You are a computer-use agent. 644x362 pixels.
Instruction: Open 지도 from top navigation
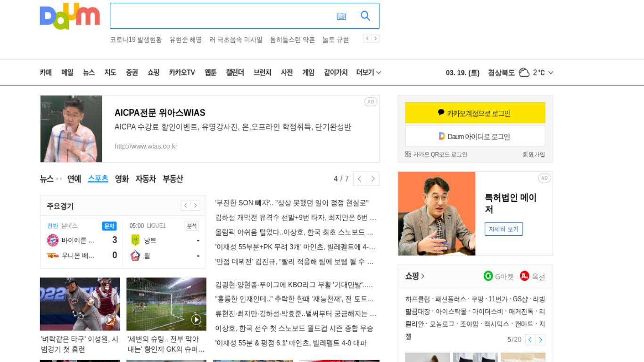[110, 73]
